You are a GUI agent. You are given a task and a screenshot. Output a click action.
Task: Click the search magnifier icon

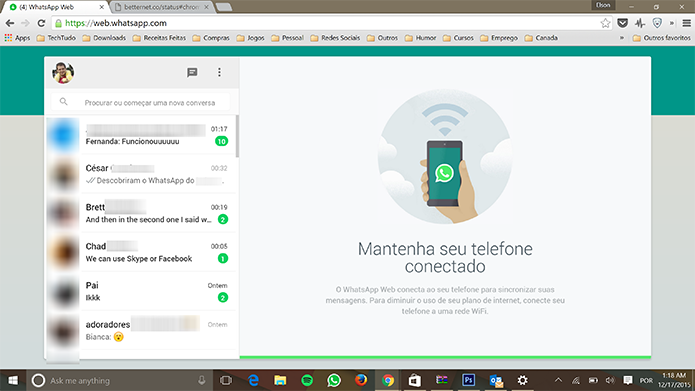64,102
